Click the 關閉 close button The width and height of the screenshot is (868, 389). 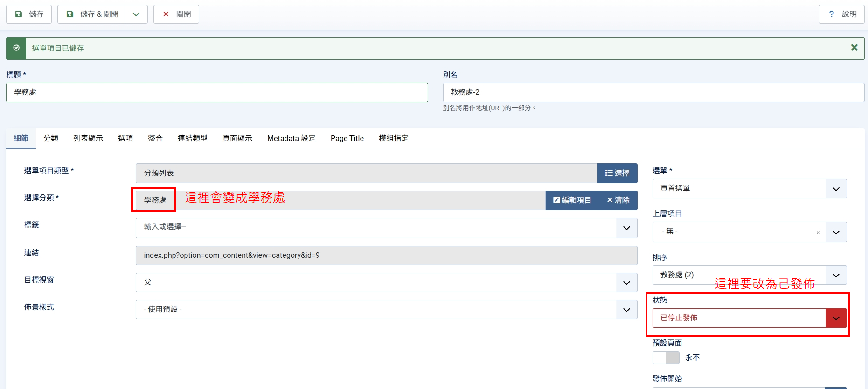point(176,14)
